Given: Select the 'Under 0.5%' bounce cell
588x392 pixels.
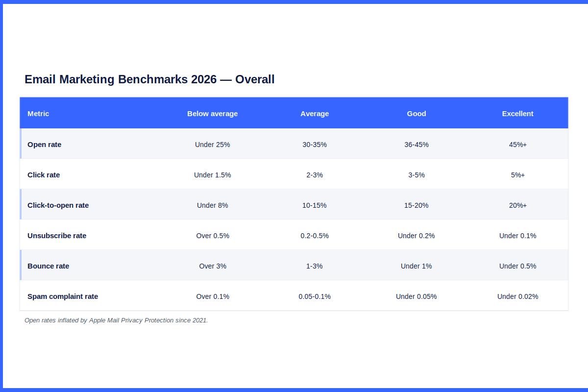Looking at the screenshot, I should [518, 266].
